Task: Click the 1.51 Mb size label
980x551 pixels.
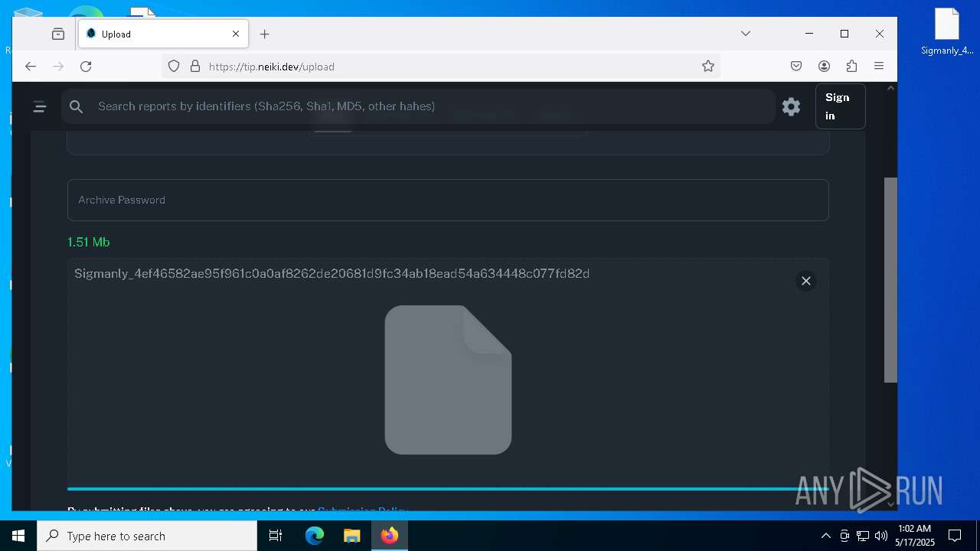Action: (x=88, y=242)
